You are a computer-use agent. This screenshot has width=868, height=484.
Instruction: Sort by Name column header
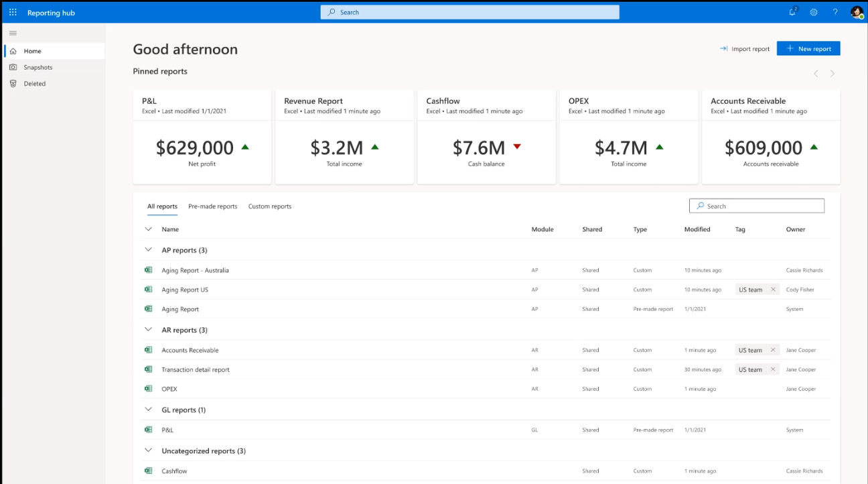(170, 229)
